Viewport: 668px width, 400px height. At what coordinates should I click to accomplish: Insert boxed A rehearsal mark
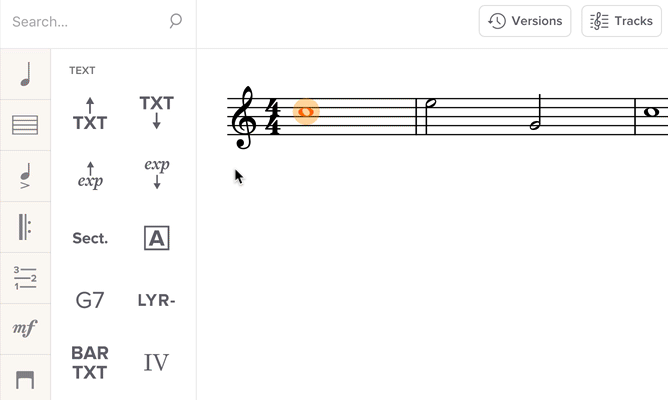tap(156, 238)
